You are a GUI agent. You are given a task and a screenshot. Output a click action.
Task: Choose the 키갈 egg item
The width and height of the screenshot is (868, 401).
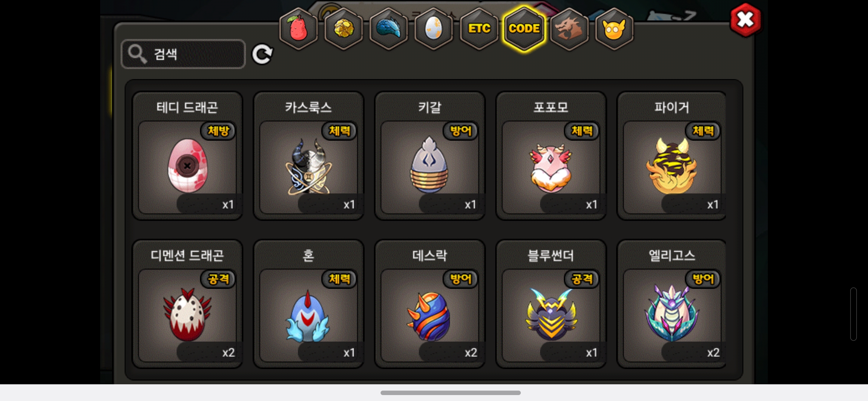point(430,156)
